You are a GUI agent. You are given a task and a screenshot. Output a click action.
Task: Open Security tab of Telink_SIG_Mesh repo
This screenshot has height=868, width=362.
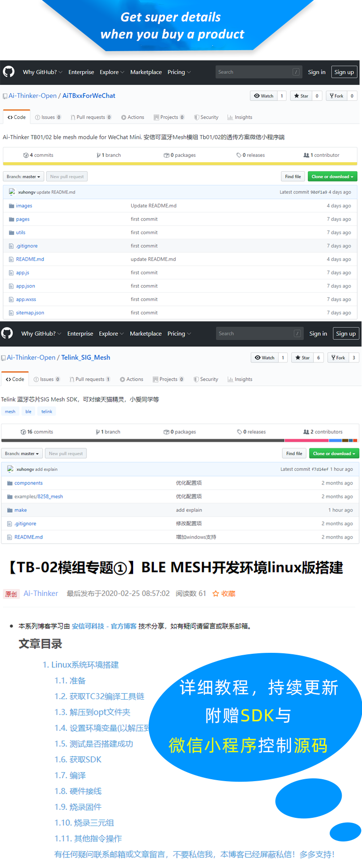206,379
